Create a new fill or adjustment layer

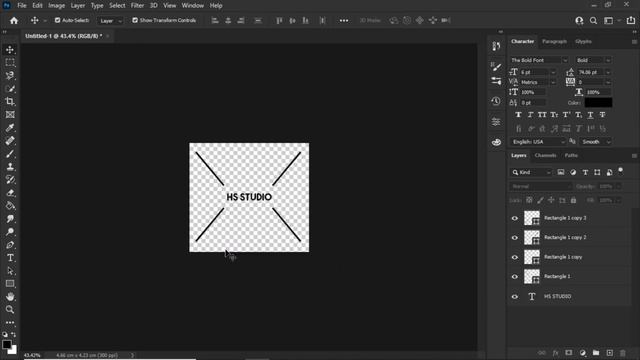[582, 353]
